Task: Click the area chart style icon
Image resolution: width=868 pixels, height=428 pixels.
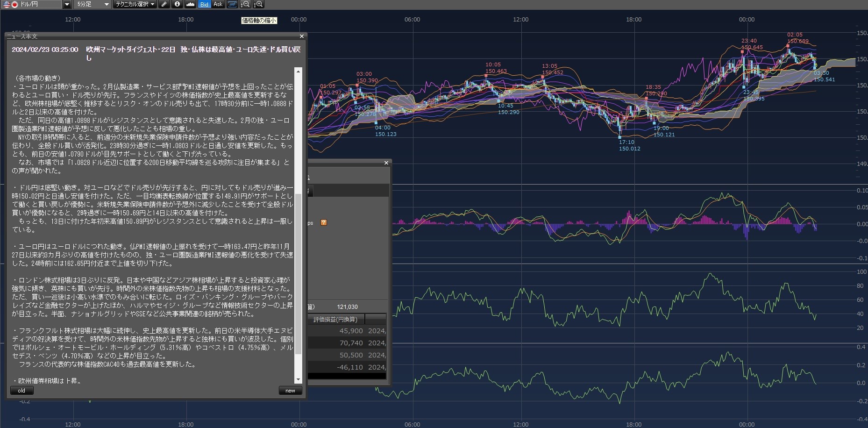Action: pyautogui.click(x=190, y=4)
